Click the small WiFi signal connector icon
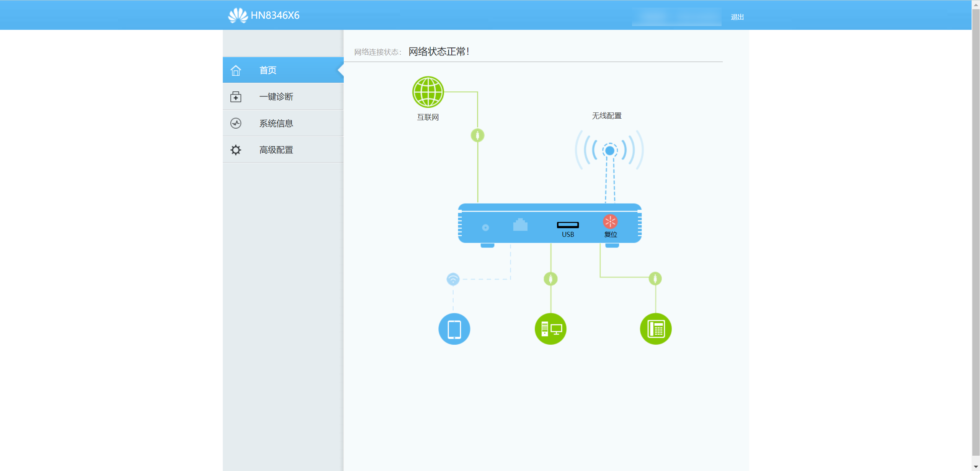This screenshot has height=471, width=980. (453, 279)
